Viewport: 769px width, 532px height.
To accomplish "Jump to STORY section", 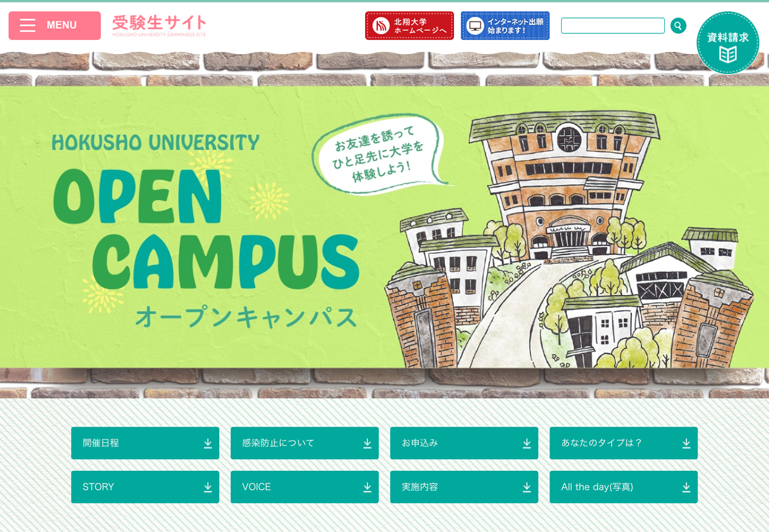I will click(x=145, y=487).
